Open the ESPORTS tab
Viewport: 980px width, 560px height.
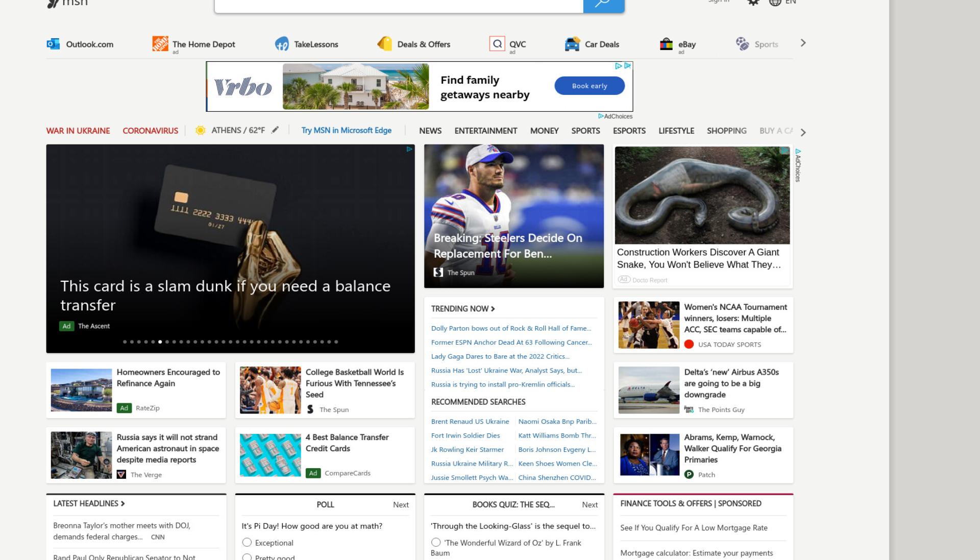point(629,131)
